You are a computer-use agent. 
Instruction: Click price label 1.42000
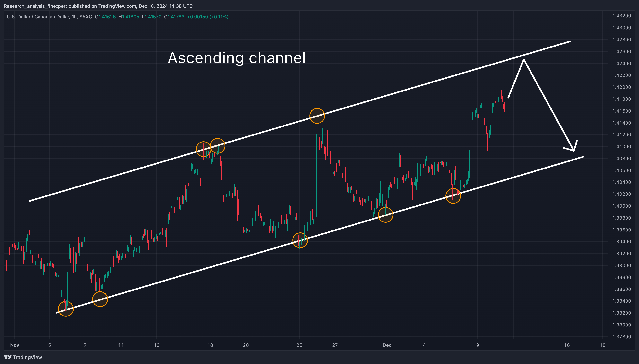[622, 87]
